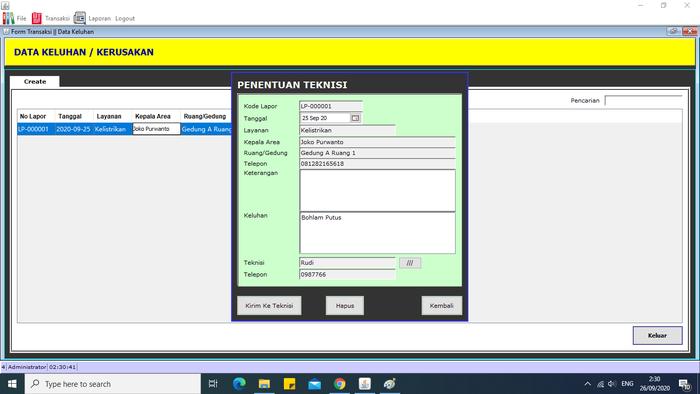Open Google Chrome from the taskbar
700x394 pixels.
340,384
